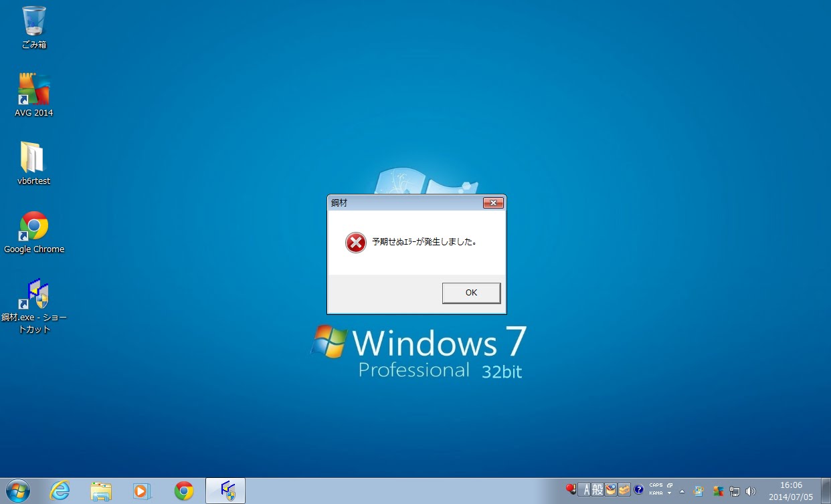This screenshot has width=831, height=504.
Task: Click the Windows flag tray icon
Action: (699, 491)
